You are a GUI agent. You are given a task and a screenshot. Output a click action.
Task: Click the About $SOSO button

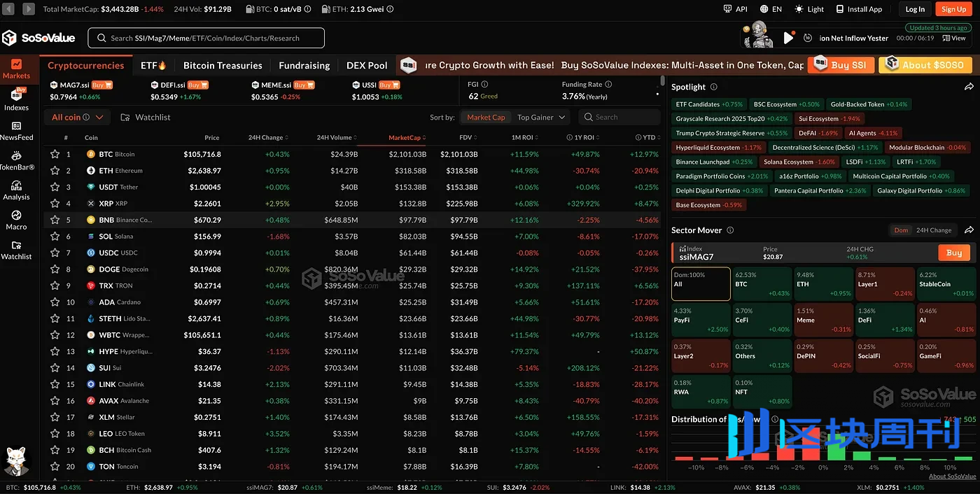pos(925,64)
